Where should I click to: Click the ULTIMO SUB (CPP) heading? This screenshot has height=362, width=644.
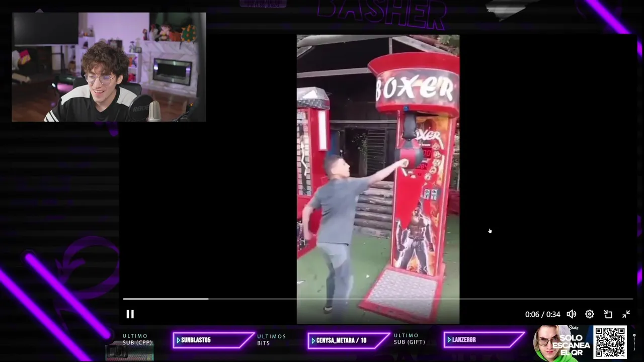point(137,339)
